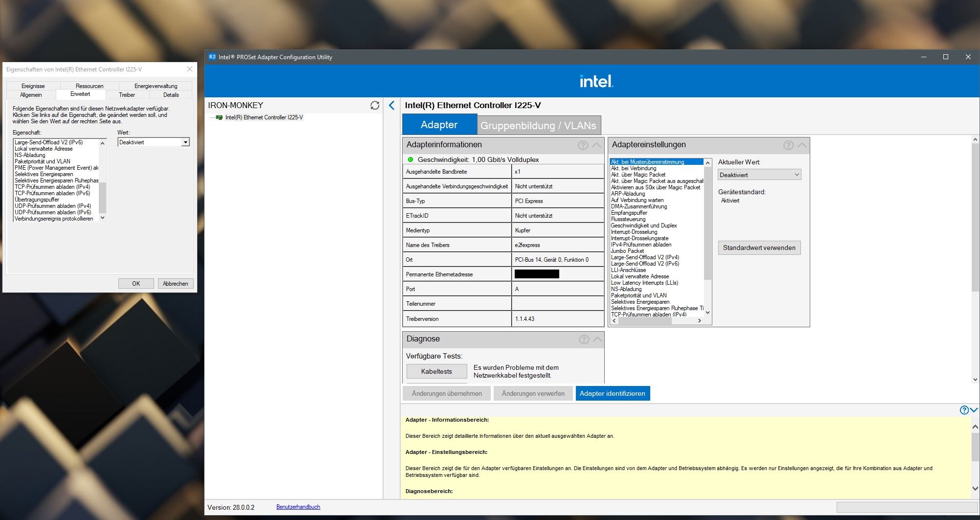Click Adapter identifizieren
980x520 pixels.
pos(613,393)
